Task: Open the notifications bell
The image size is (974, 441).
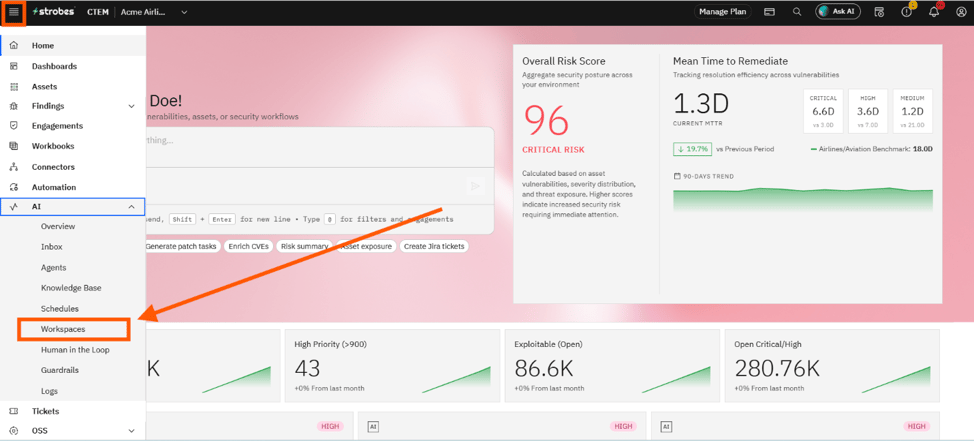Action: pyautogui.click(x=934, y=12)
